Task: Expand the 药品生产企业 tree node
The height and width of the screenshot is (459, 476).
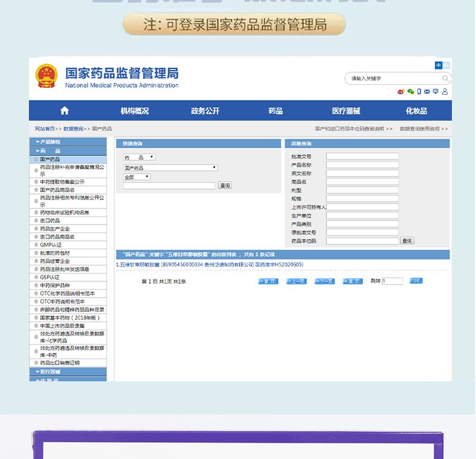Action: [x=36, y=228]
